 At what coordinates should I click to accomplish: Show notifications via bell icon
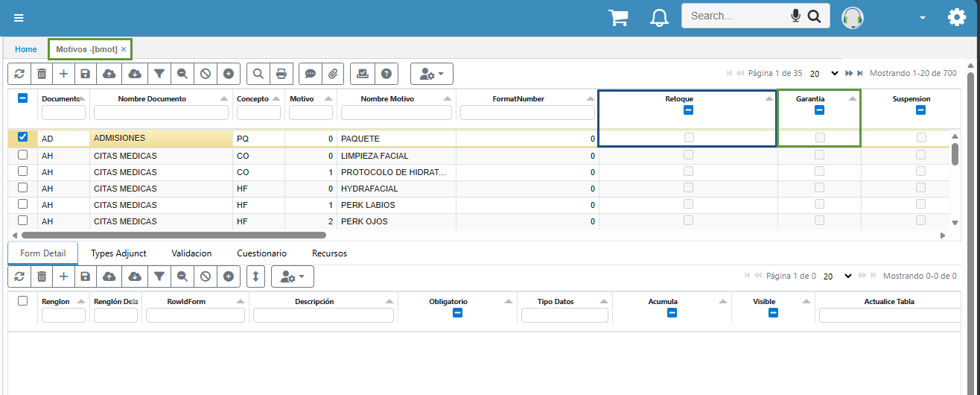click(x=659, y=18)
